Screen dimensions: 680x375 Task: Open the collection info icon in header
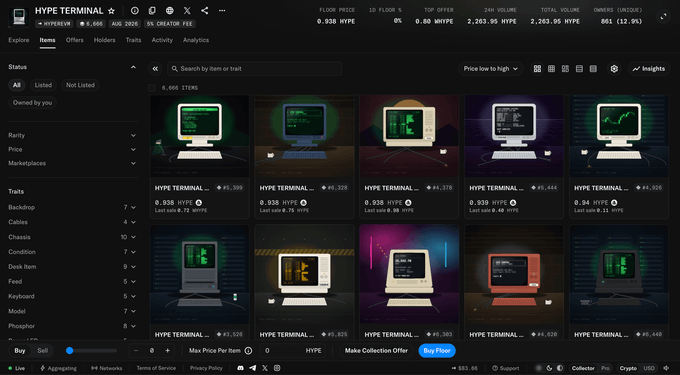coord(135,11)
